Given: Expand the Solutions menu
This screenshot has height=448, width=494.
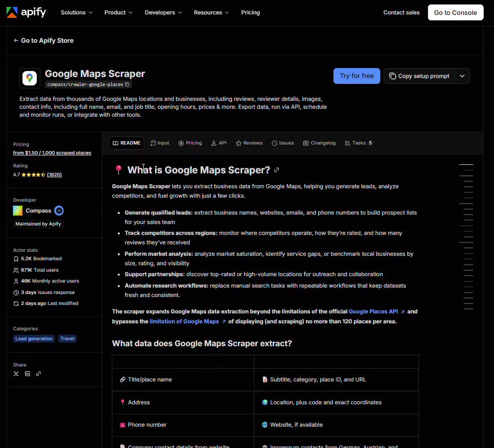Looking at the screenshot, I should pyautogui.click(x=77, y=12).
